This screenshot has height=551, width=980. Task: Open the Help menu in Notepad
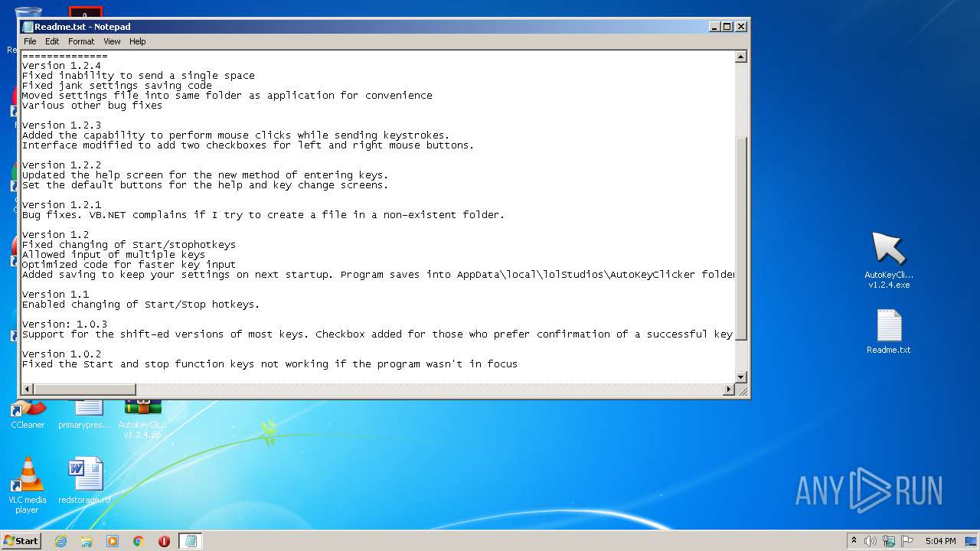[137, 41]
